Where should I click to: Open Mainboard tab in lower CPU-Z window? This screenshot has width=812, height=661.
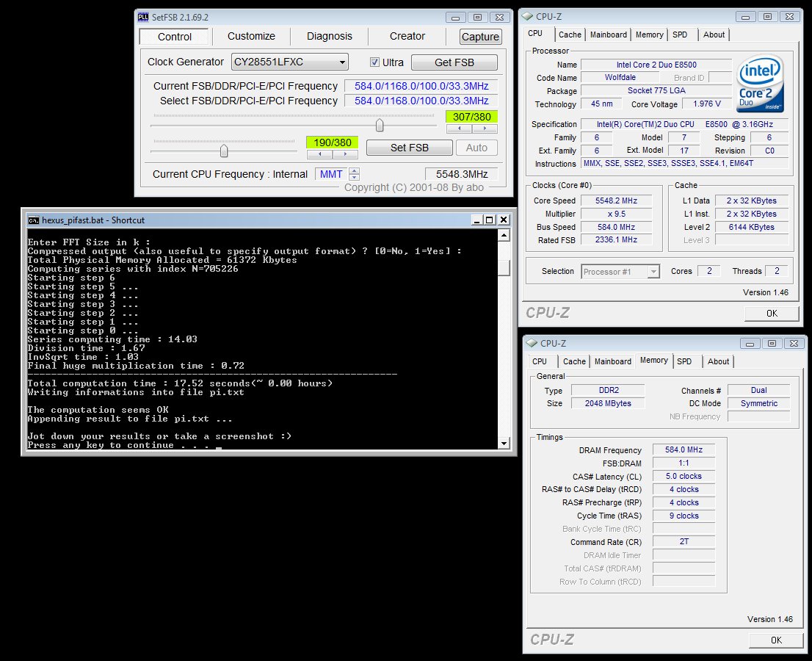pyautogui.click(x=612, y=361)
